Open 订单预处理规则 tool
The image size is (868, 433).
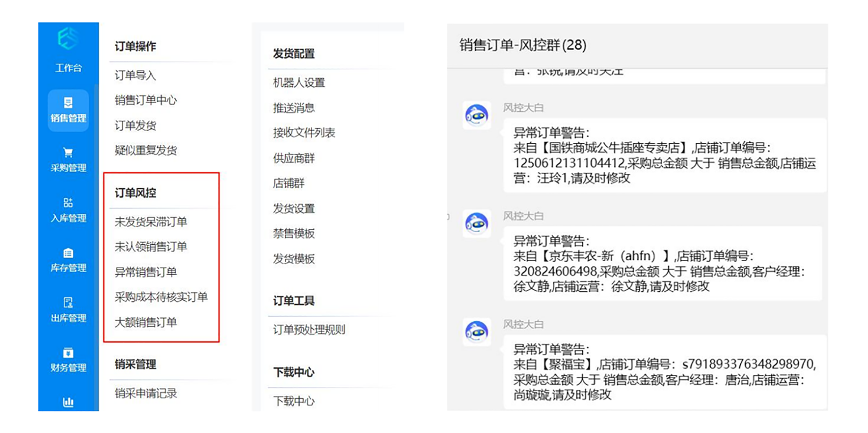tap(309, 330)
